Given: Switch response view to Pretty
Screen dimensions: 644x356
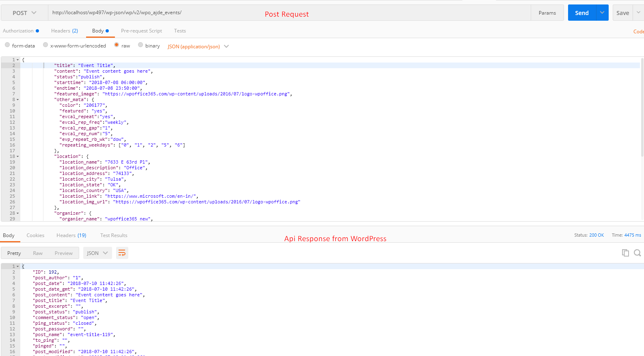Looking at the screenshot, I should click(14, 253).
